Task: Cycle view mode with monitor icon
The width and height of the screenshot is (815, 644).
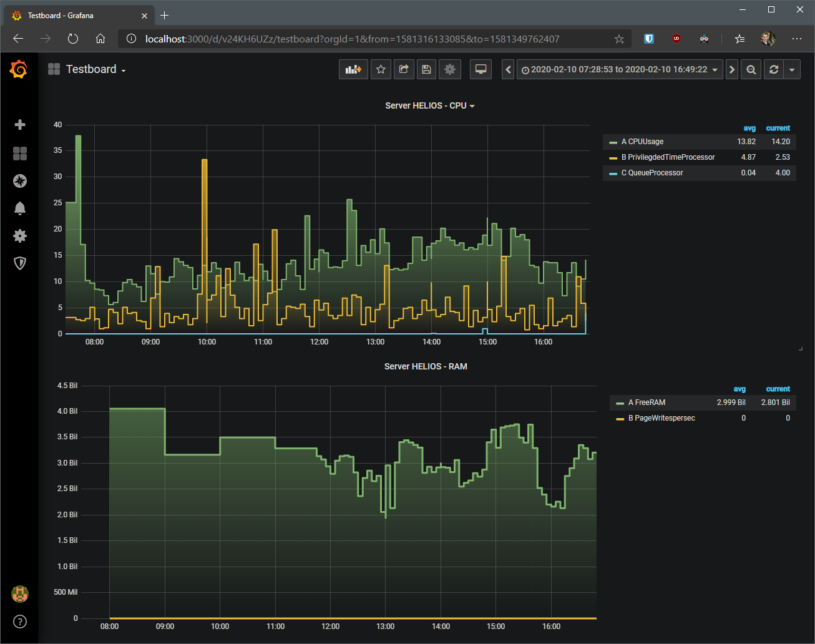Action: point(481,69)
